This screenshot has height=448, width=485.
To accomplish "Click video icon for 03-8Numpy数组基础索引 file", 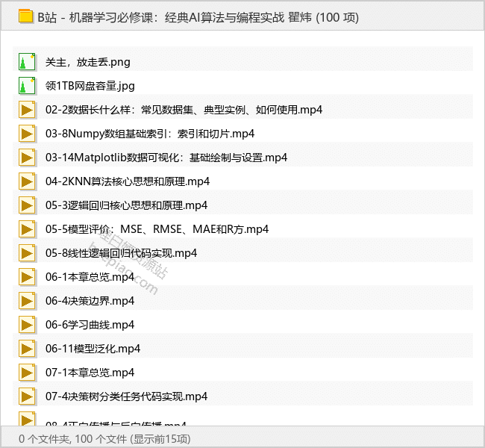I will 27,134.
